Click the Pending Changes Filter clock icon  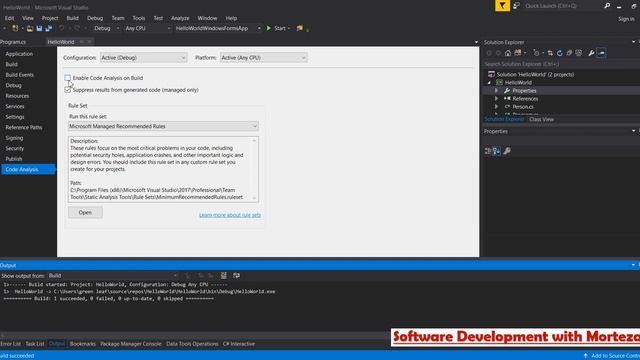point(536,53)
